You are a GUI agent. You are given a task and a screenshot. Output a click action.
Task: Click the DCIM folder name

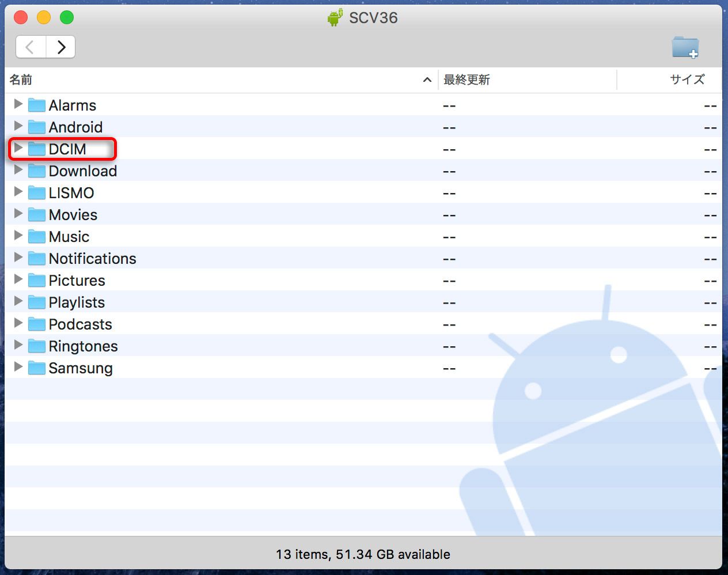point(67,149)
